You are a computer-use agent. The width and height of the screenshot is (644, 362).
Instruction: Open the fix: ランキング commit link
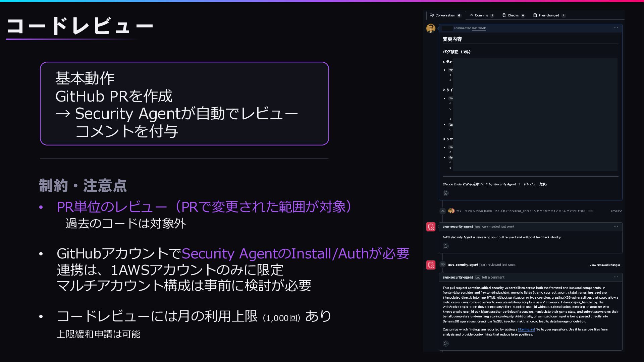(521, 211)
